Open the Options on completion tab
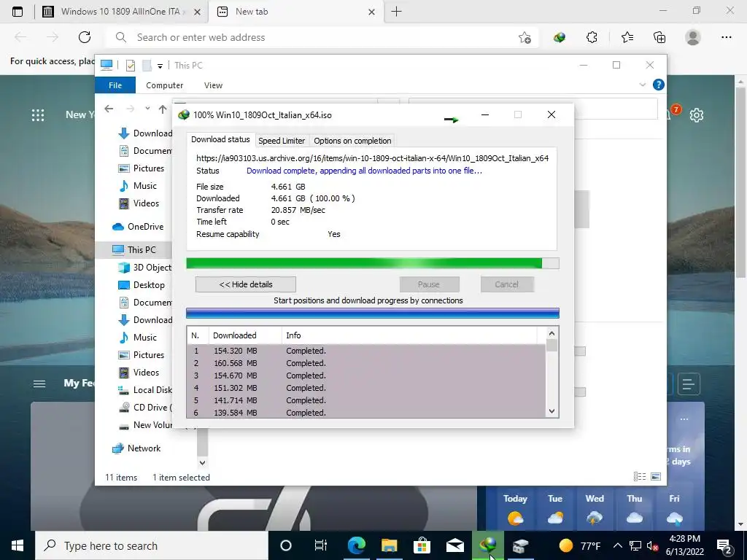747x560 pixels. pyautogui.click(x=352, y=141)
